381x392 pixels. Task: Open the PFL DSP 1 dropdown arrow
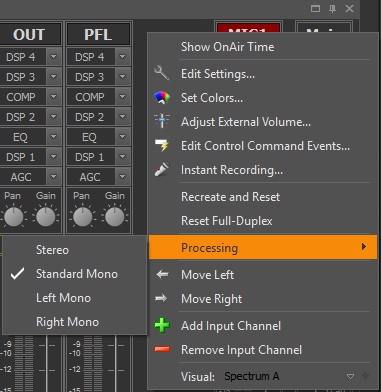click(123, 157)
